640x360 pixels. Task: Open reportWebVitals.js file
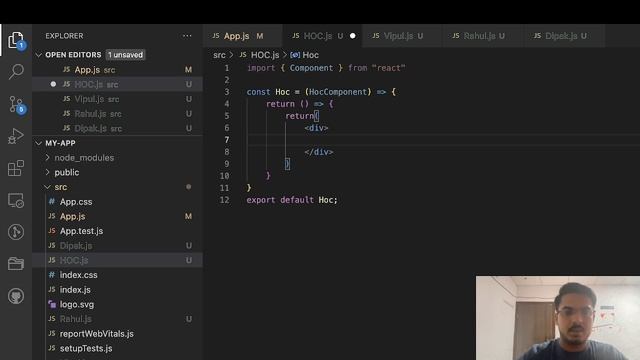(x=118, y=333)
